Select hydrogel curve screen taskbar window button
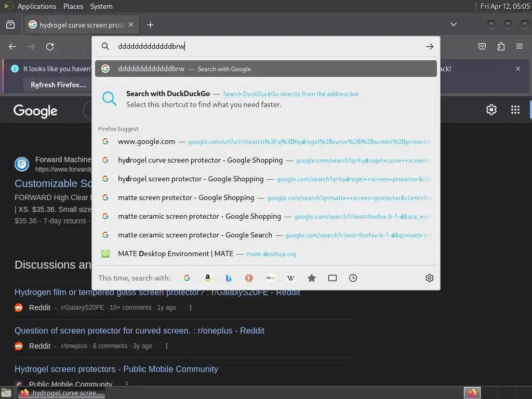532x399 pixels. 61,393
